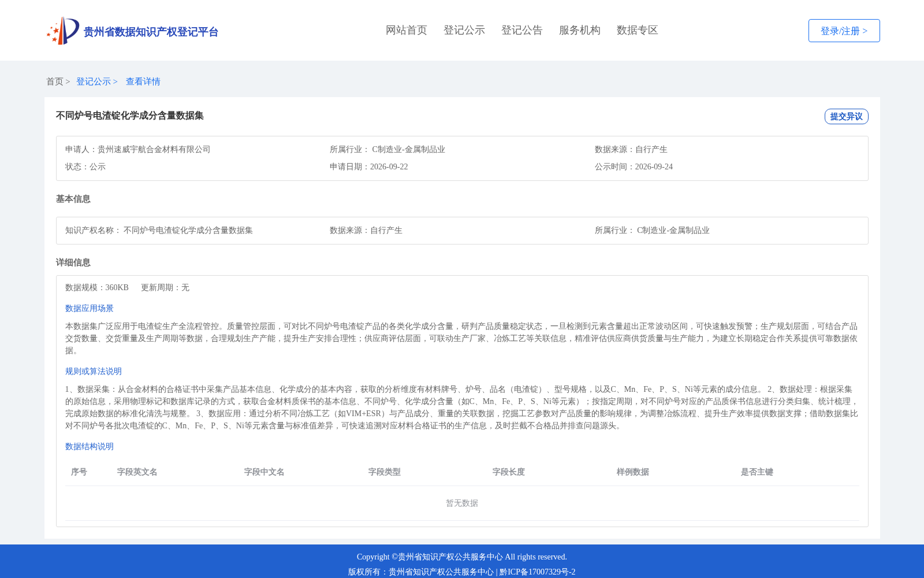Viewport: 924px width, 578px height.
Task: Click 申请日期：2026-09-22 field
Action: coord(369,166)
